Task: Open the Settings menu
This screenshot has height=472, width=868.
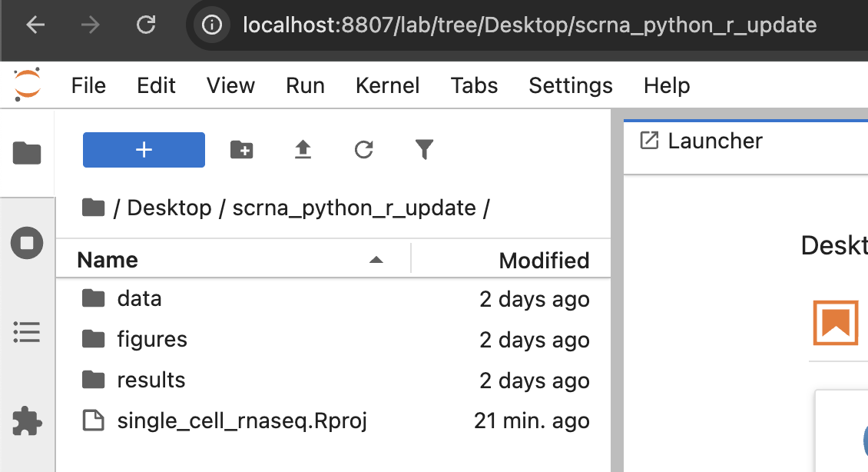Action: tap(571, 85)
